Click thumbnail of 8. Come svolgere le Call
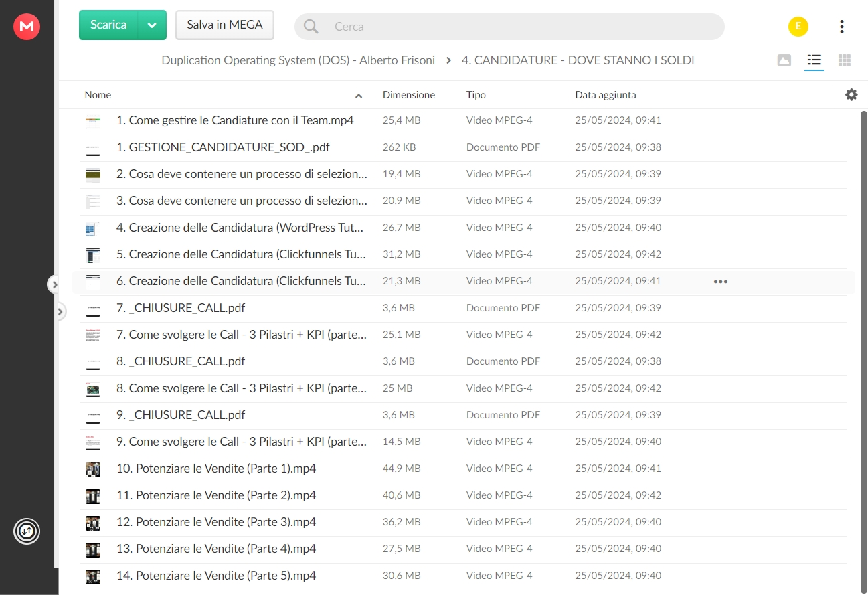The height and width of the screenshot is (595, 868). point(93,390)
